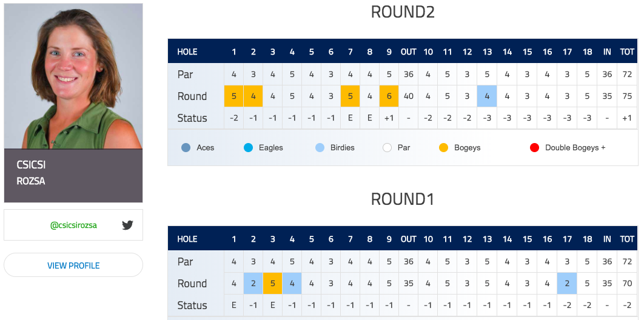Viewport: 644px width, 320px height.
Task: Click the ROUND2 heading
Action: 403,12
